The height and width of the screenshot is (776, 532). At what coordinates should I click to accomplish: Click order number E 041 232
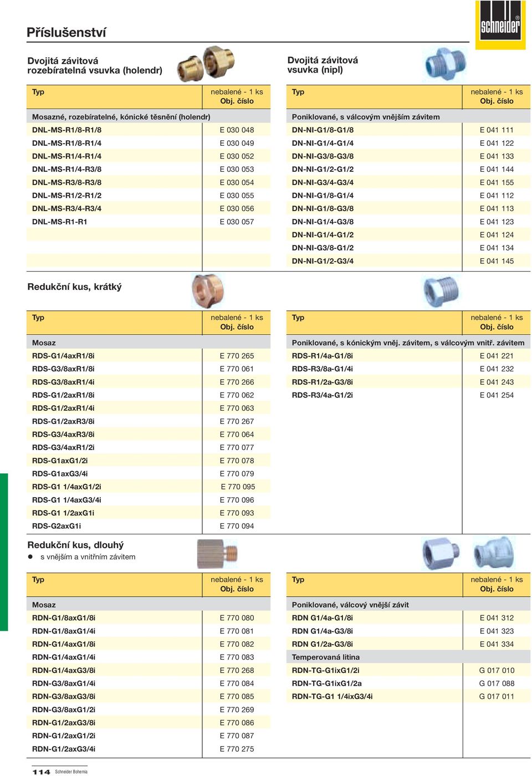497,369
